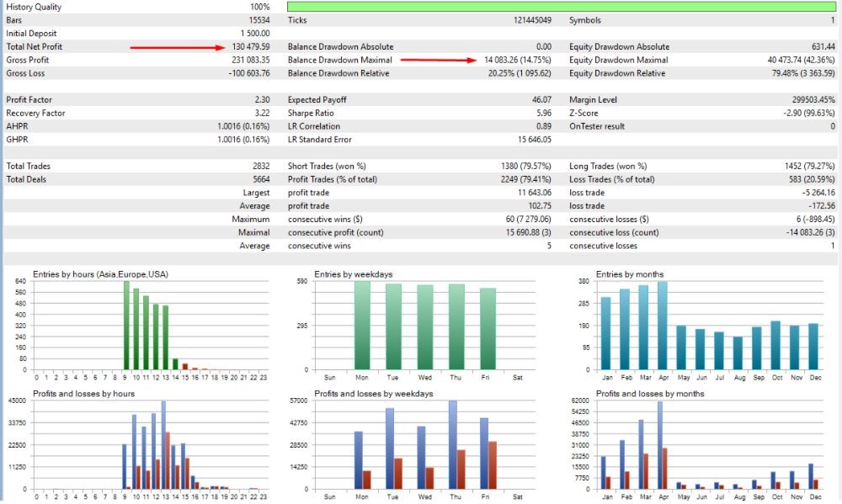Select the Total Net Profit value 130 479.59
This screenshot has width=842, height=504.
[251, 46]
